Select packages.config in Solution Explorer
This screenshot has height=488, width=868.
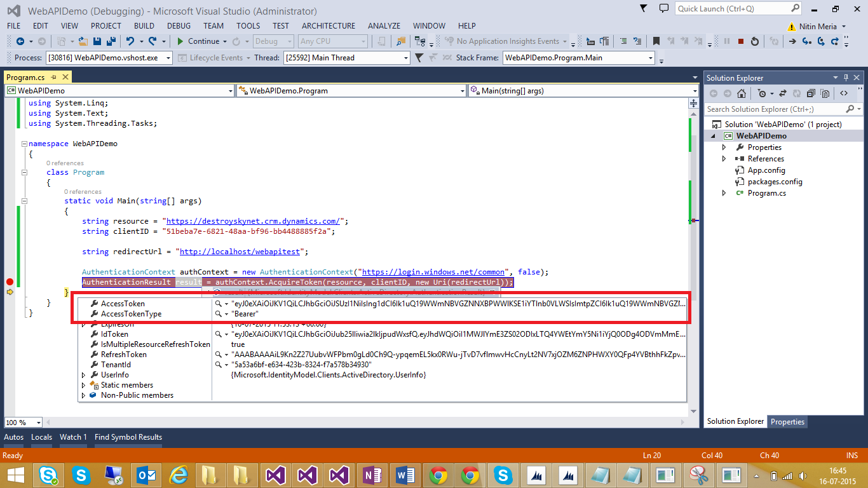point(775,182)
